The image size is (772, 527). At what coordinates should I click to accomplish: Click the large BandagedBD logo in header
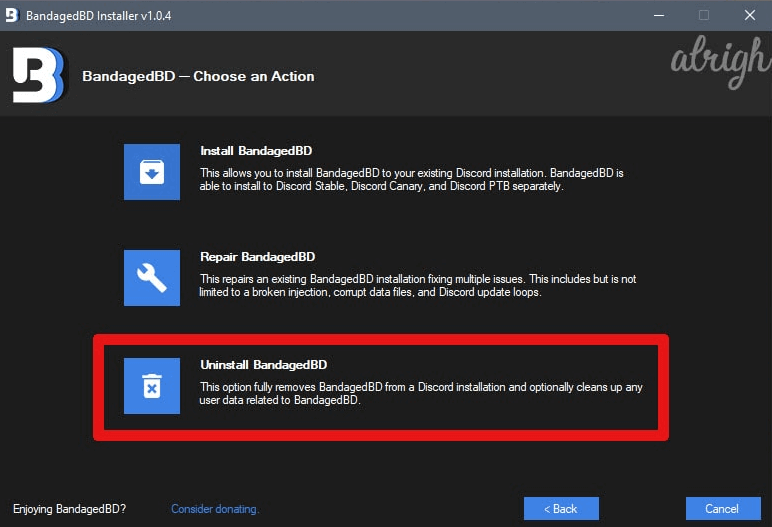[x=38, y=75]
